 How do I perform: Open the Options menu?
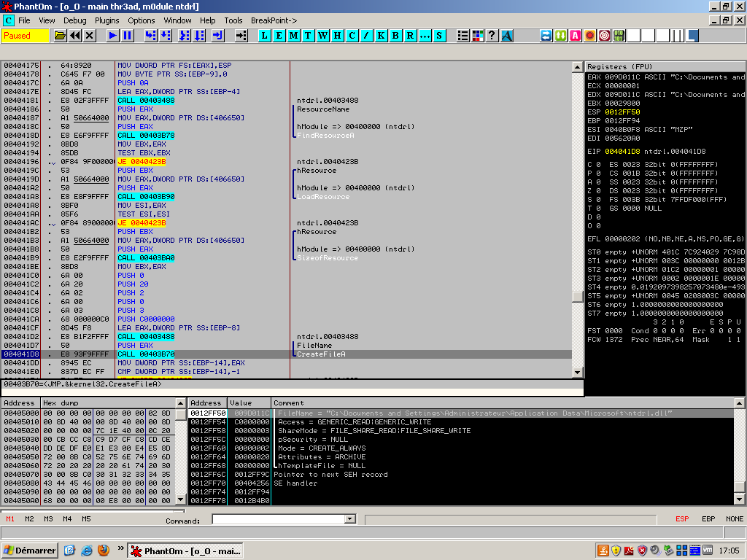[142, 20]
